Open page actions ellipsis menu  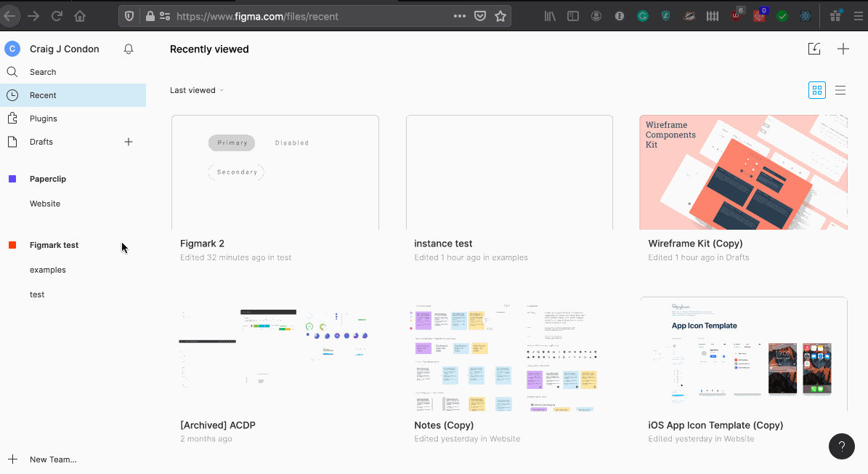point(460,16)
